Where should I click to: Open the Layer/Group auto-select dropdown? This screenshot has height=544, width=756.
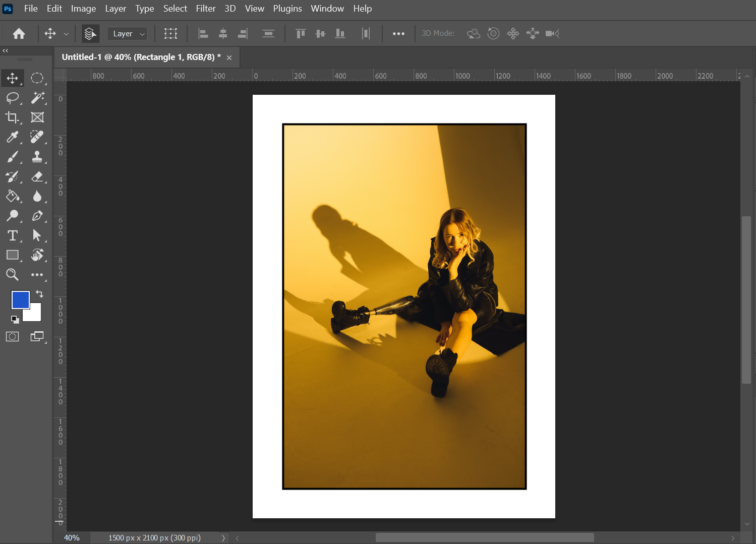coord(127,34)
